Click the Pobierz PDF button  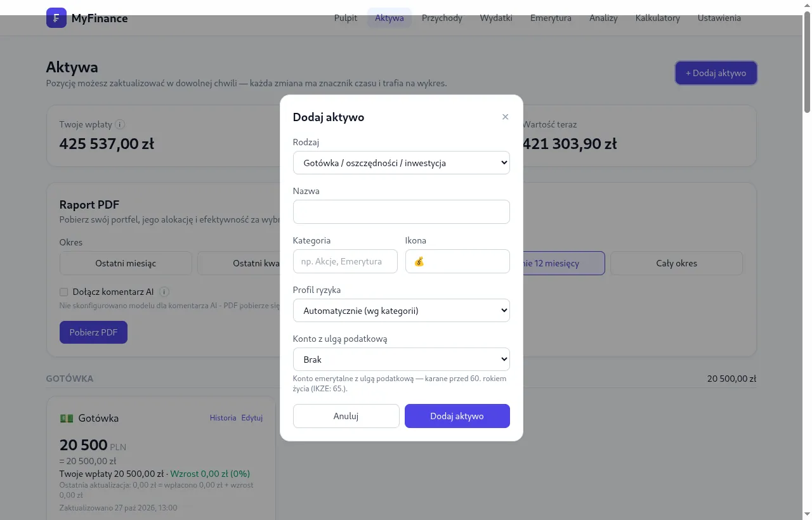click(93, 332)
